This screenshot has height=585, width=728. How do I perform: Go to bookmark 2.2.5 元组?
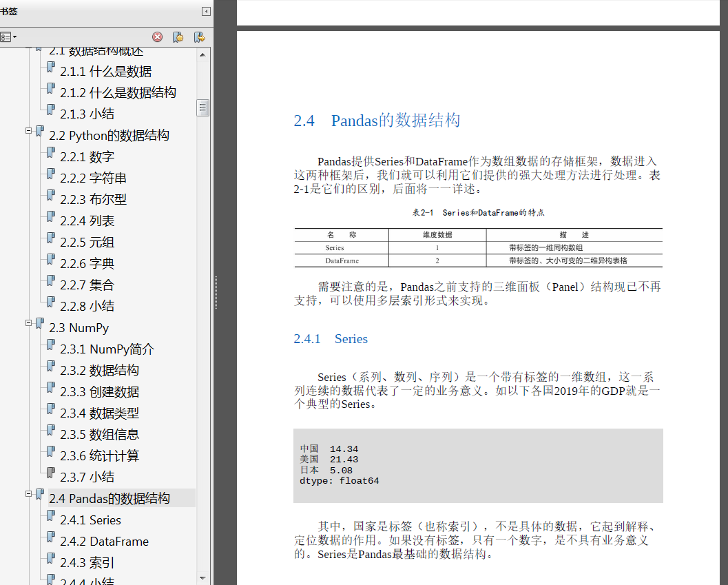[87, 242]
